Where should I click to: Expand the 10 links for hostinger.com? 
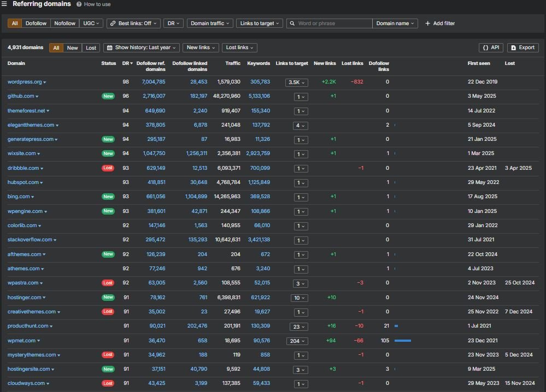pyautogui.click(x=299, y=298)
